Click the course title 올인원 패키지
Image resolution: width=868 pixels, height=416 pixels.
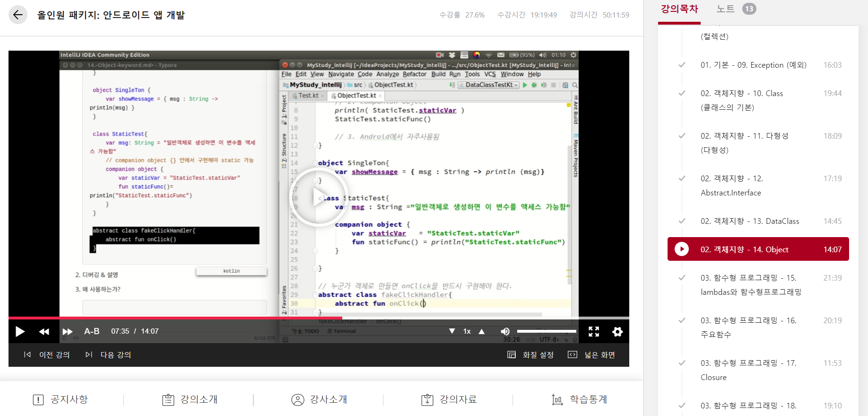[111, 15]
